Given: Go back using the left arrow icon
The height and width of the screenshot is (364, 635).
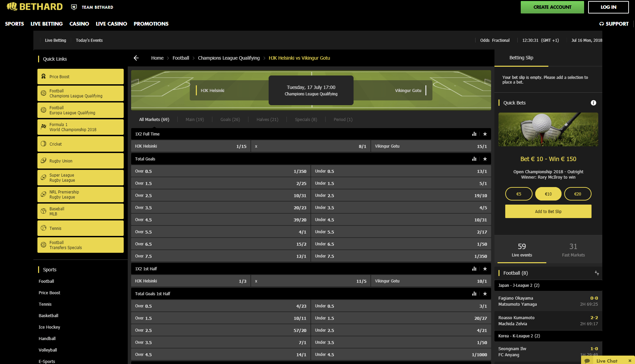Looking at the screenshot, I should tap(136, 58).
